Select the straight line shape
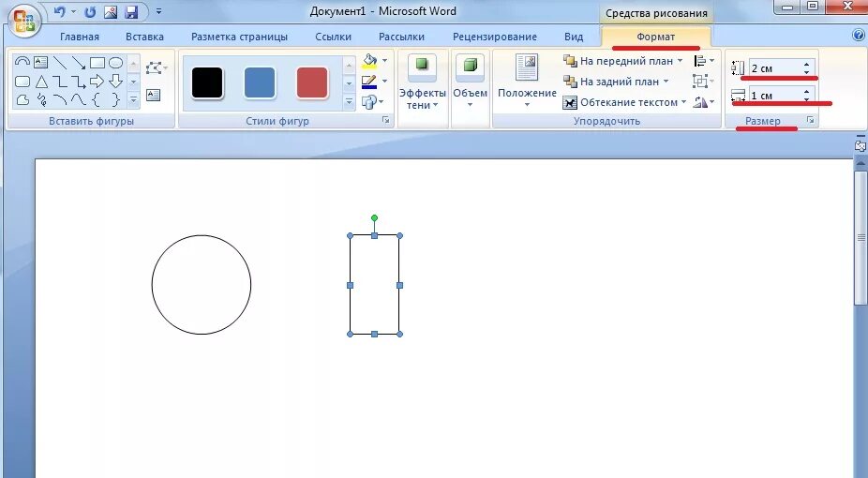This screenshot has width=868, height=478. pos(60,63)
